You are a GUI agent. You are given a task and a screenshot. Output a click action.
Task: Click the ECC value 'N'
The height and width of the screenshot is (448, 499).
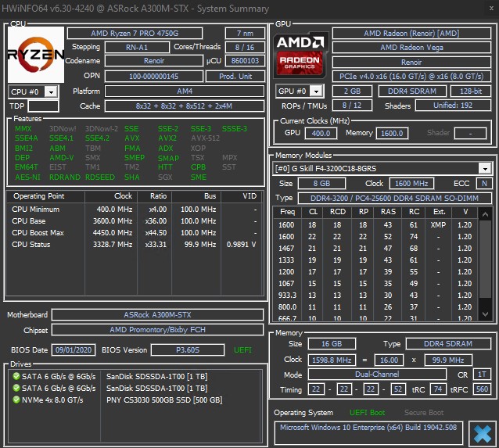click(x=484, y=184)
